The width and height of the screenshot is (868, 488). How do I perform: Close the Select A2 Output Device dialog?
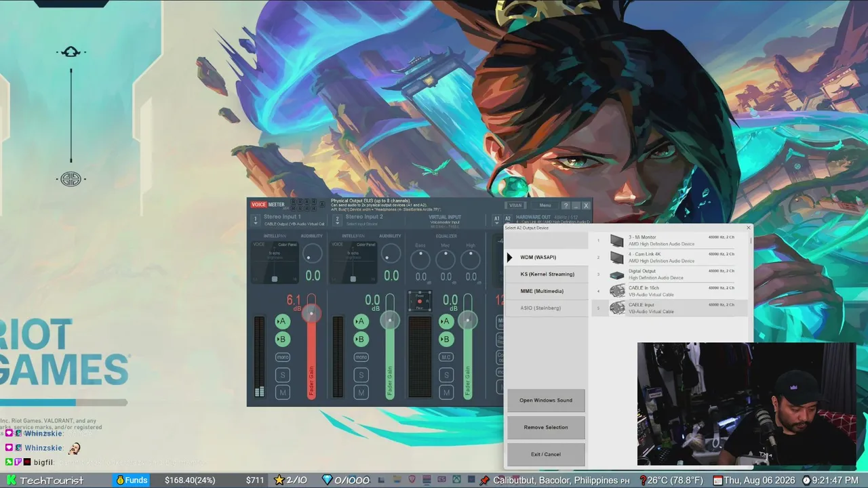[748, 228]
